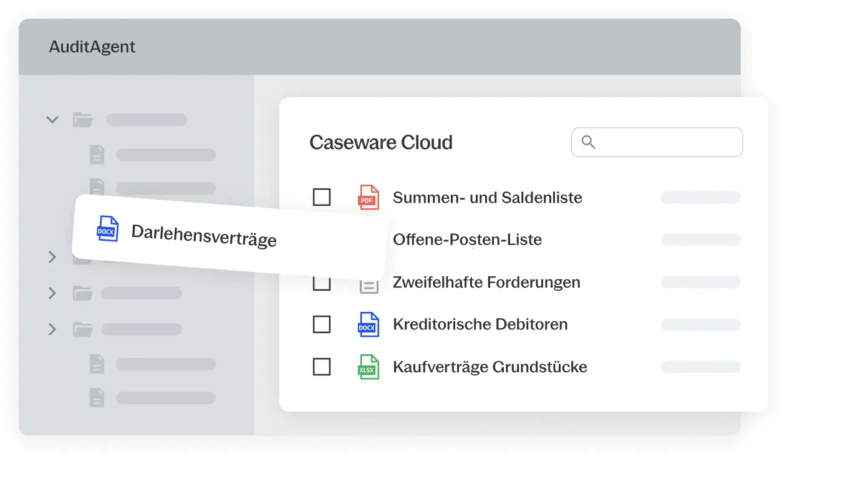Click the folder icon of the expanded top folder

82,120
